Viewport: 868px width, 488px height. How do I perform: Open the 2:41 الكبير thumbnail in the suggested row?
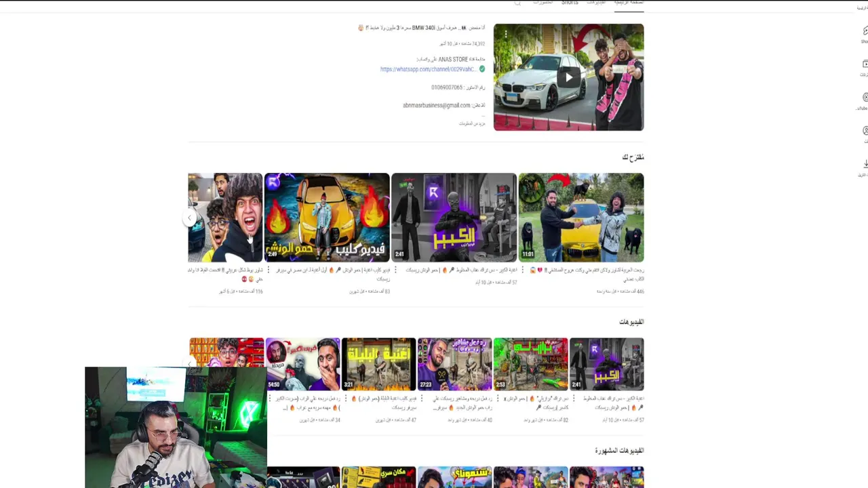coord(454,218)
